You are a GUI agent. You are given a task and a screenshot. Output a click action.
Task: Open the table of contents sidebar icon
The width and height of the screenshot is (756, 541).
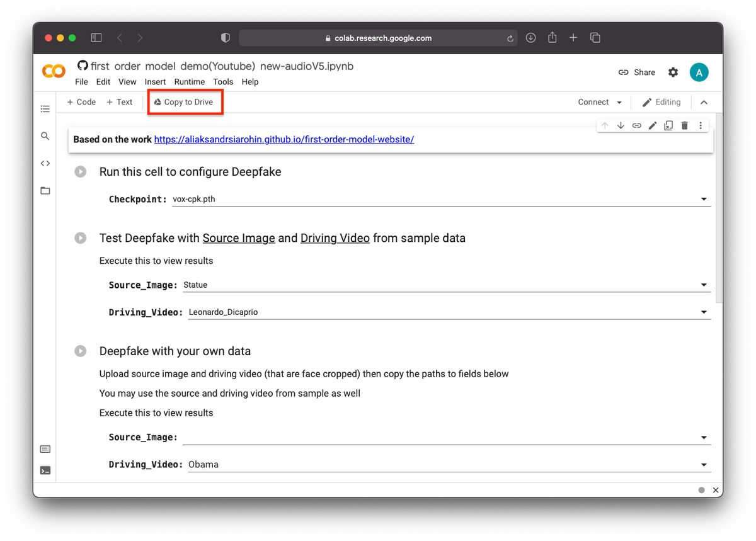(45, 109)
